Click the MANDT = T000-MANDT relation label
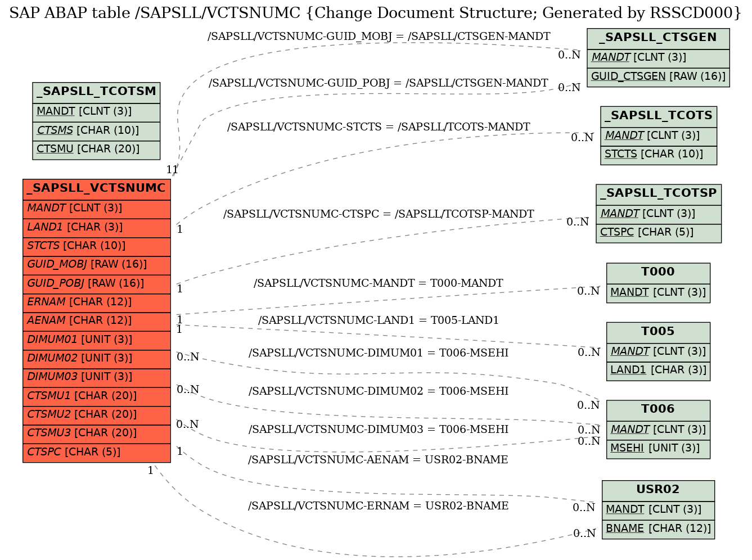The image size is (752, 560). coord(379,283)
